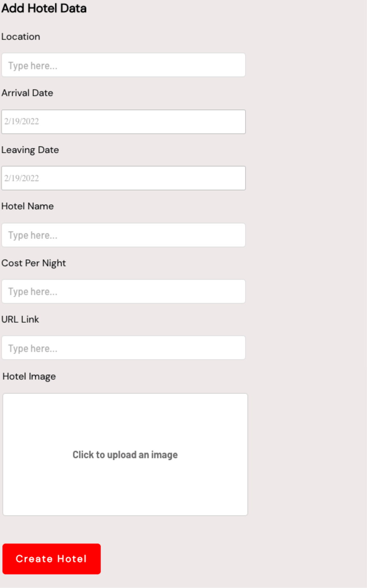Click the Location input field

click(x=124, y=65)
